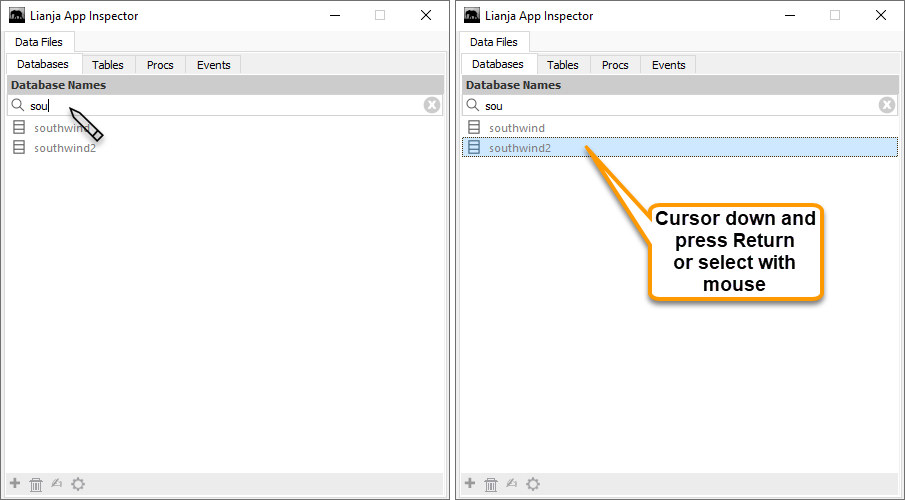The height and width of the screenshot is (500, 905).
Task: Click the trash delete icon in left window
Action: (36, 484)
